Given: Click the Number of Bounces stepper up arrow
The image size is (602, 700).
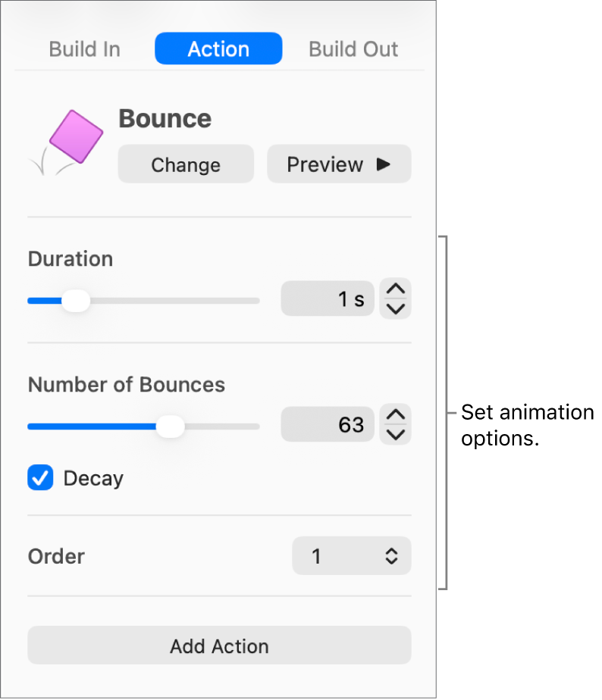Looking at the screenshot, I should pyautogui.click(x=395, y=415).
